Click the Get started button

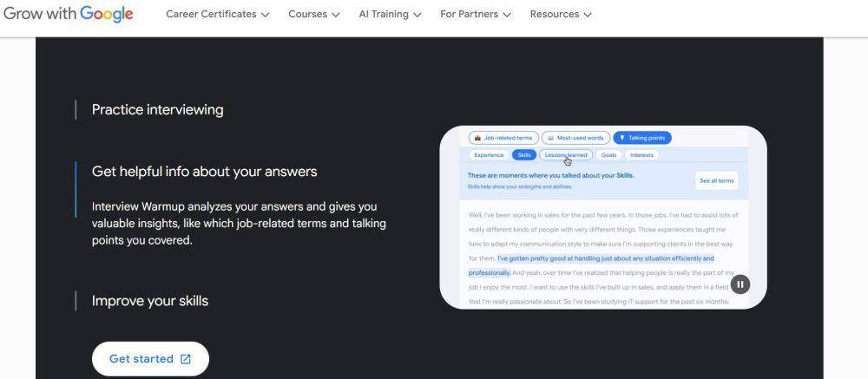pos(150,358)
